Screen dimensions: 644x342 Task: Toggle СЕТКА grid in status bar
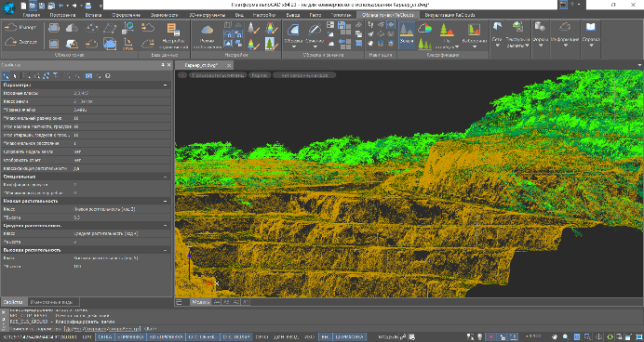point(104,337)
